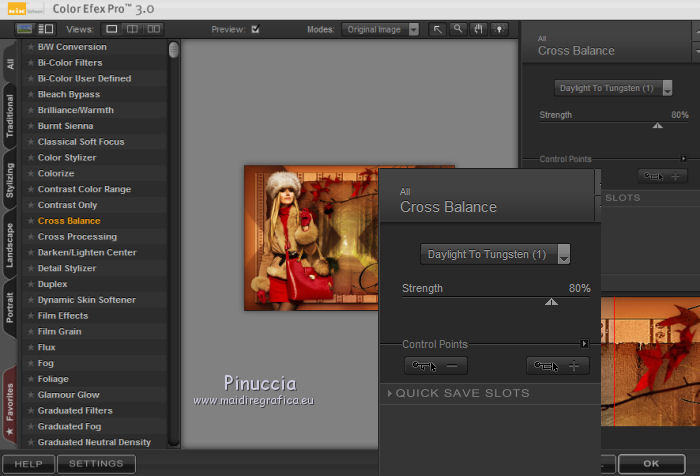Expand the Quick Save Slots section
The height and width of the screenshot is (476, 700).
459,393
